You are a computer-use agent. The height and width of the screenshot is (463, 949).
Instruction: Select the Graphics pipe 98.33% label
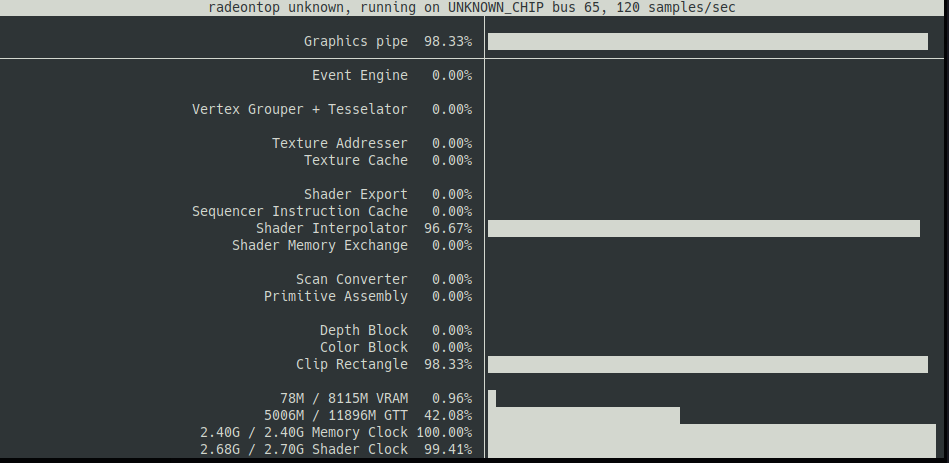tap(388, 41)
